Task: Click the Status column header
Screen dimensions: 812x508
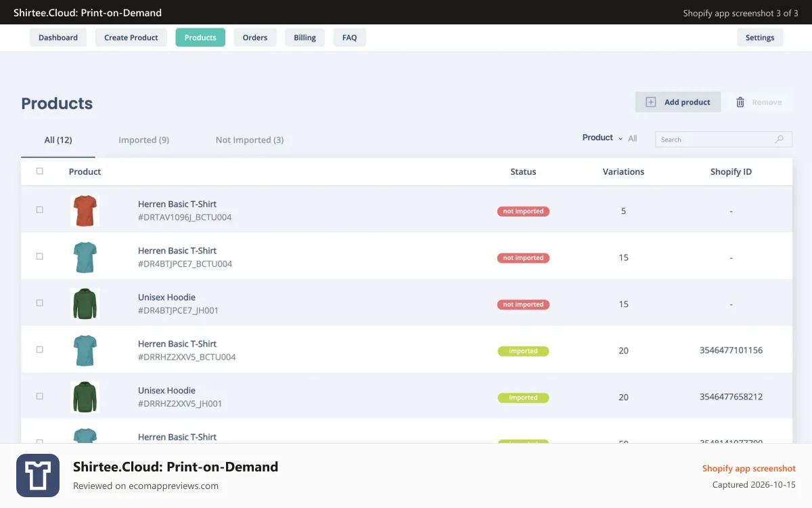Action: [523, 172]
